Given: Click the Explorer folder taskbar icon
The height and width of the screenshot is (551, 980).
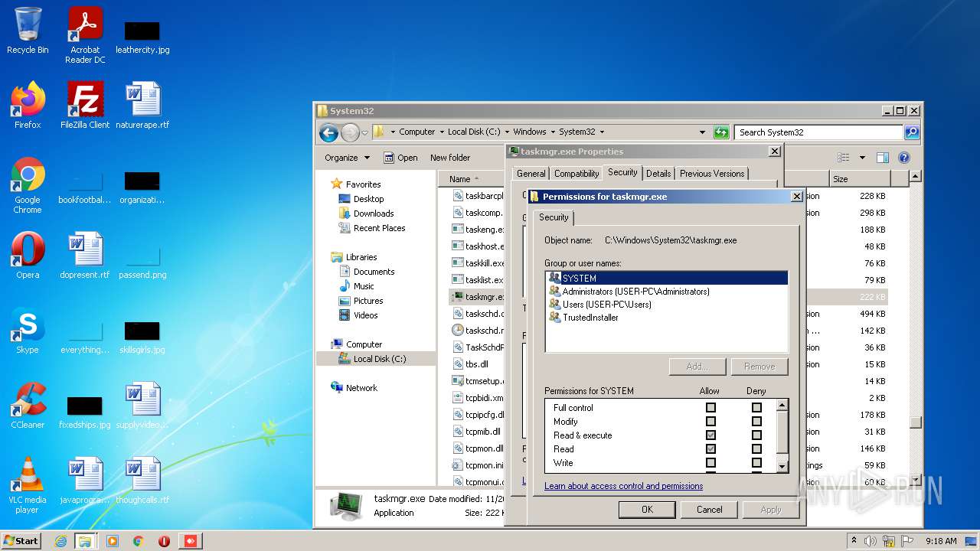Looking at the screenshot, I should 85,541.
